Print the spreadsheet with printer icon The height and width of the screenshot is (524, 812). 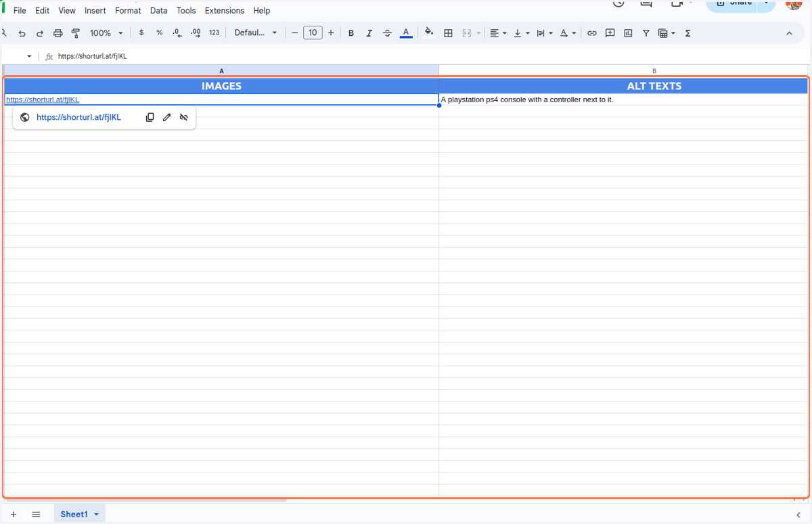58,33
